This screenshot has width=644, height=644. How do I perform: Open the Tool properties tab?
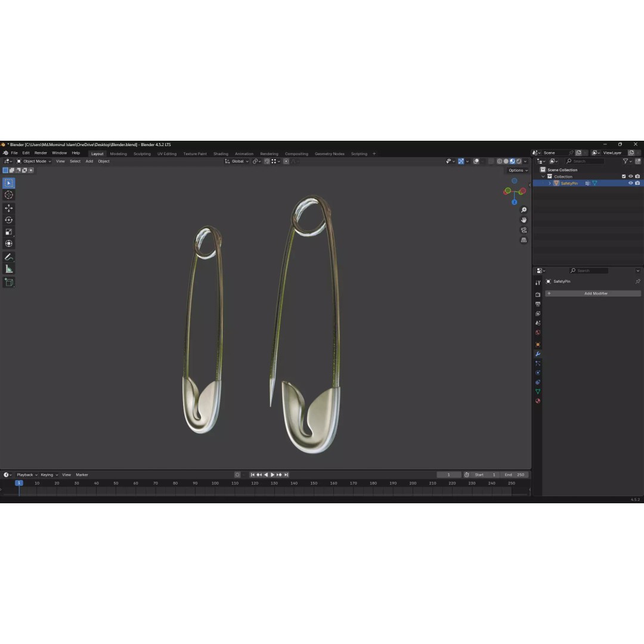pos(538,283)
